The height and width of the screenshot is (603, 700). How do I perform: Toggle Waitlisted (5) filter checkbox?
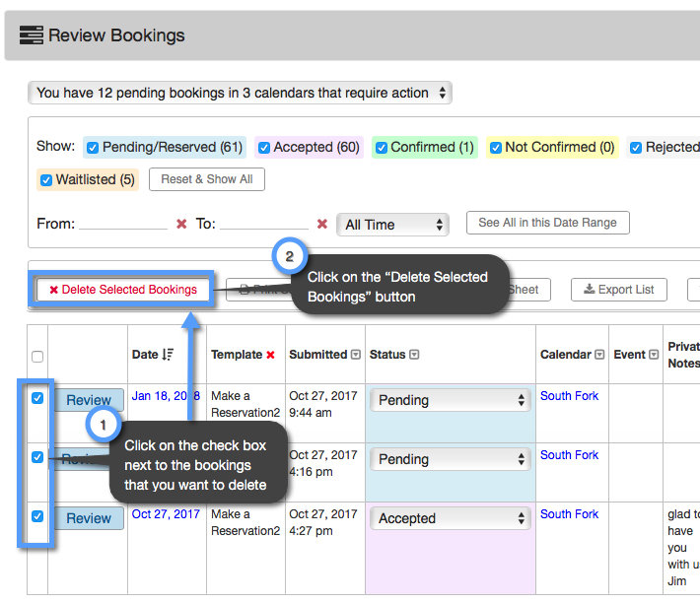(x=46, y=180)
